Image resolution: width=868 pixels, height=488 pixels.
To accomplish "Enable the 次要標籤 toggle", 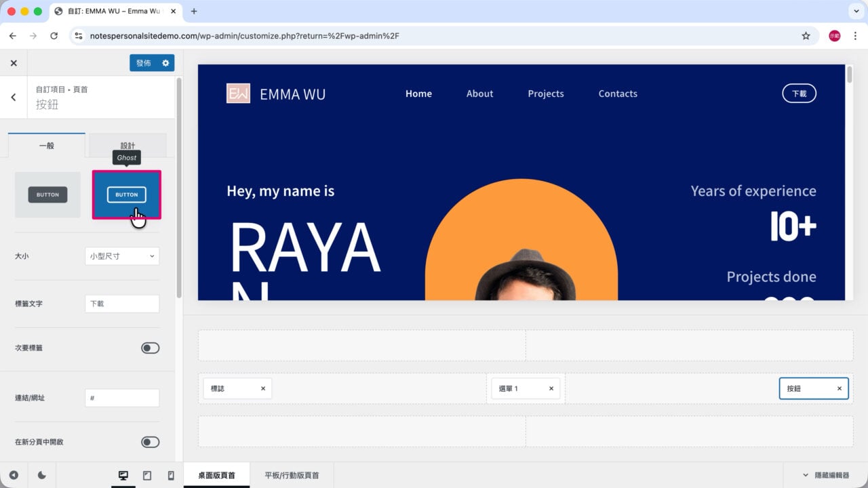I will [x=150, y=348].
